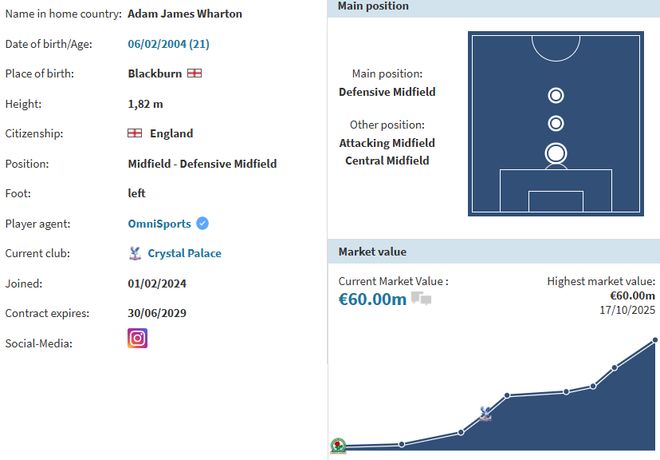Click the England flag in Citizenship row

(135, 133)
